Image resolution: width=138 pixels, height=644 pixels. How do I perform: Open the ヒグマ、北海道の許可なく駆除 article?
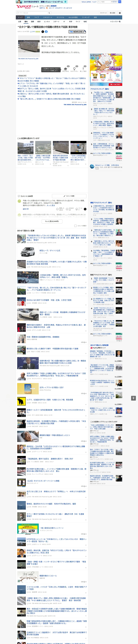[50, 400]
